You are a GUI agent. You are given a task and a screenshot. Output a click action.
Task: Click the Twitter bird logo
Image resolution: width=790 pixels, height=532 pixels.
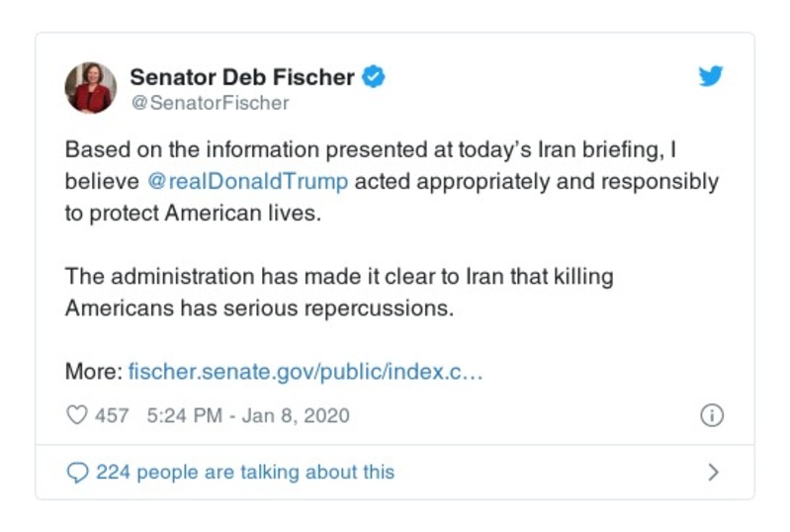point(711,76)
